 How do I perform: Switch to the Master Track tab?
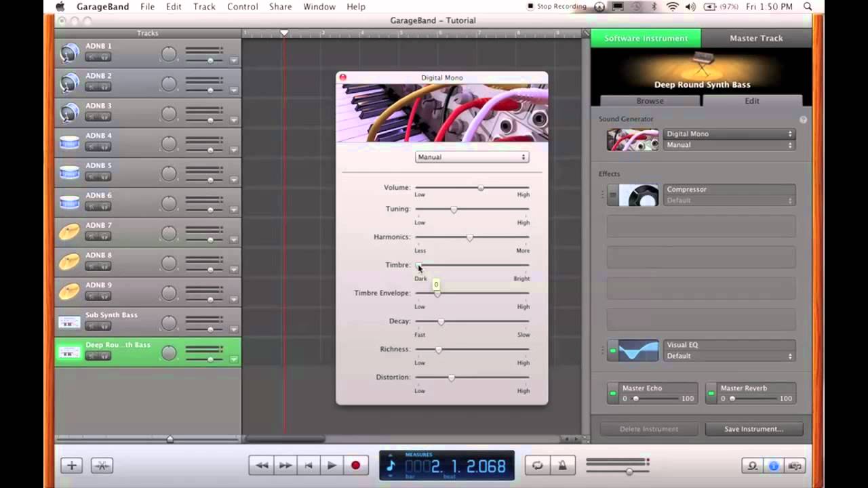tap(756, 39)
